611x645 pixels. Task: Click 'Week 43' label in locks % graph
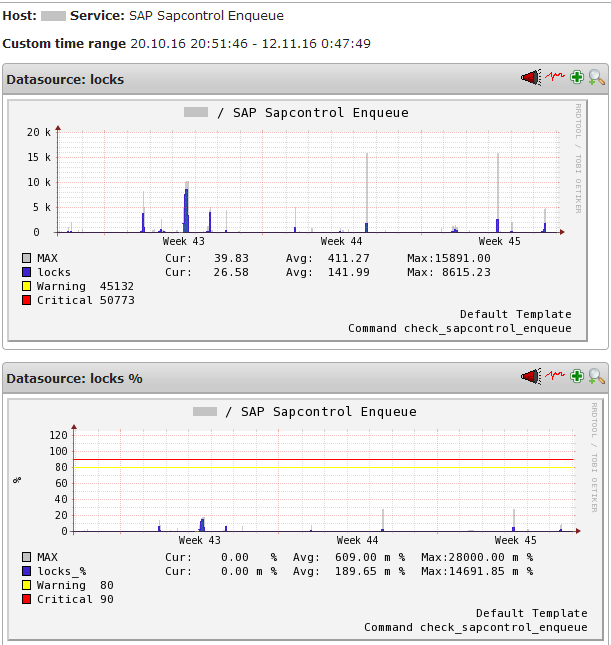[200, 540]
